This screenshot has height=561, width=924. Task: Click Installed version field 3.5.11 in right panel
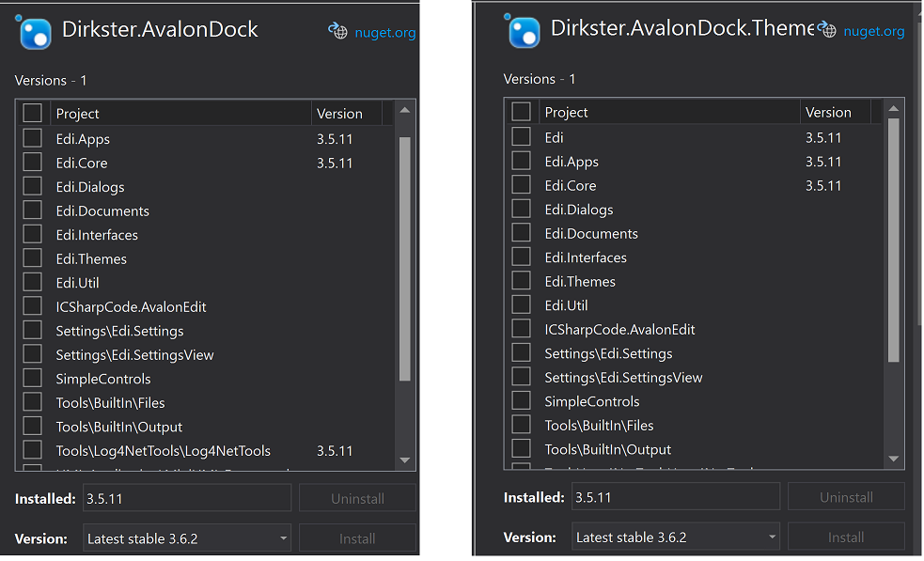(x=675, y=497)
